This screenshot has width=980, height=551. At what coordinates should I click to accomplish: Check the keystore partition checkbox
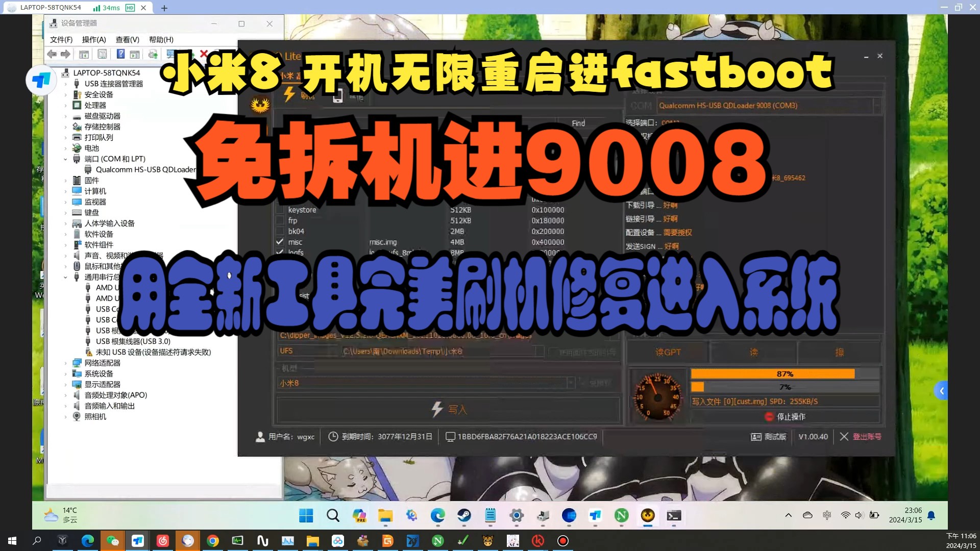(280, 210)
